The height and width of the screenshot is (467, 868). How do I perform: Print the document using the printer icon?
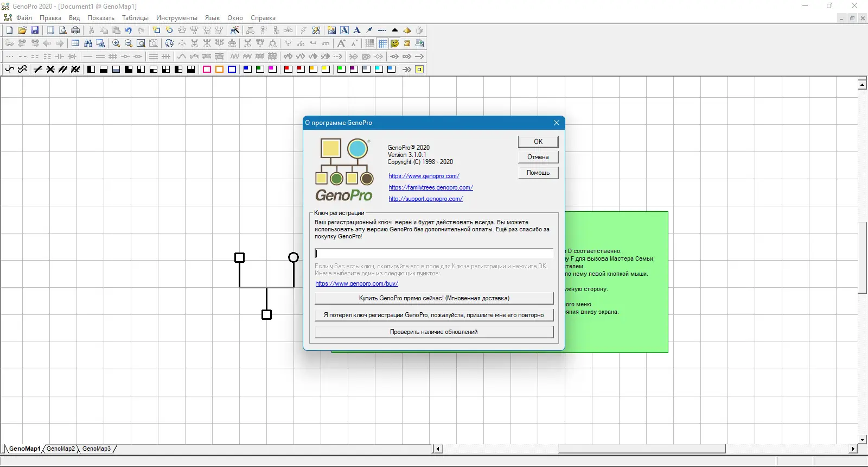[x=75, y=30]
